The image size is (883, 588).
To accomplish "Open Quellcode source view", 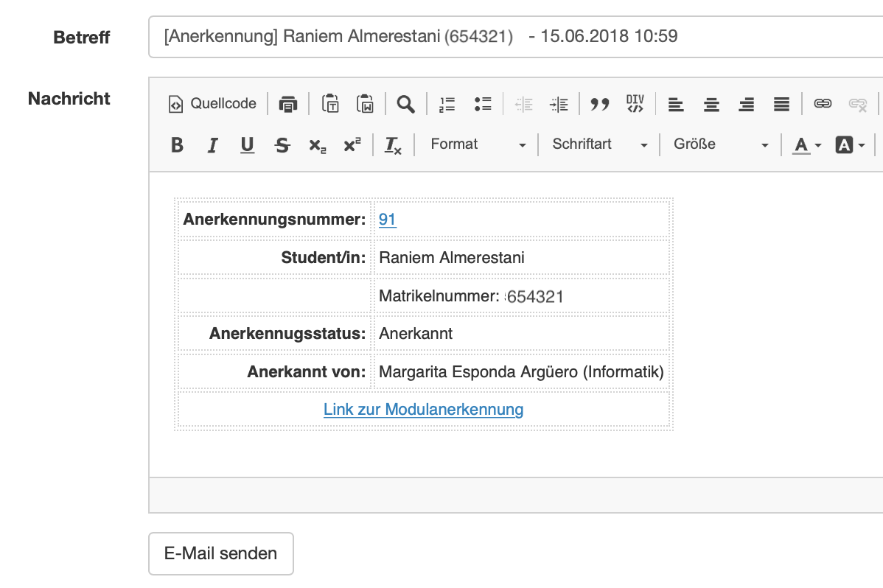I will point(212,104).
